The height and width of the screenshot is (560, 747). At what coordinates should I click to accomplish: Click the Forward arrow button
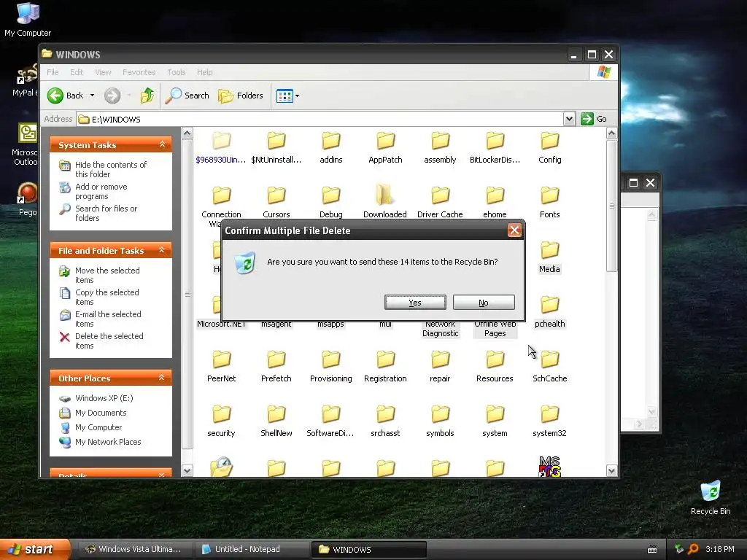(x=112, y=96)
